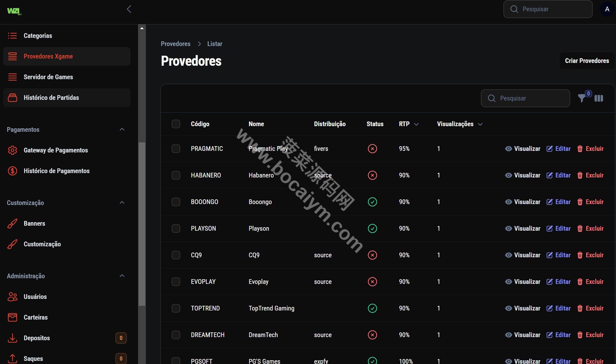Click Editar for the HABANERO row
The width and height of the screenshot is (616, 364).
tap(558, 175)
